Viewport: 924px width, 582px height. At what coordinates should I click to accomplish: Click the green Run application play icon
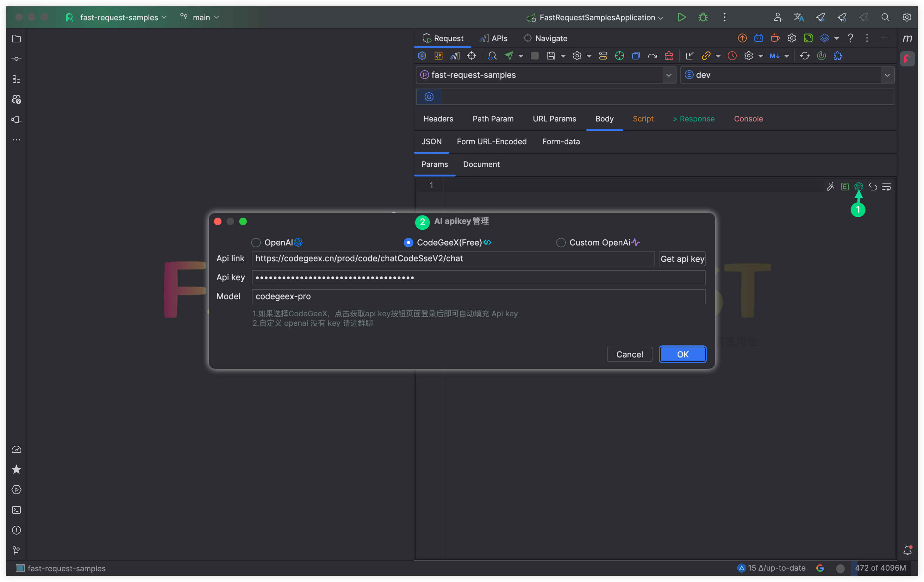(682, 17)
